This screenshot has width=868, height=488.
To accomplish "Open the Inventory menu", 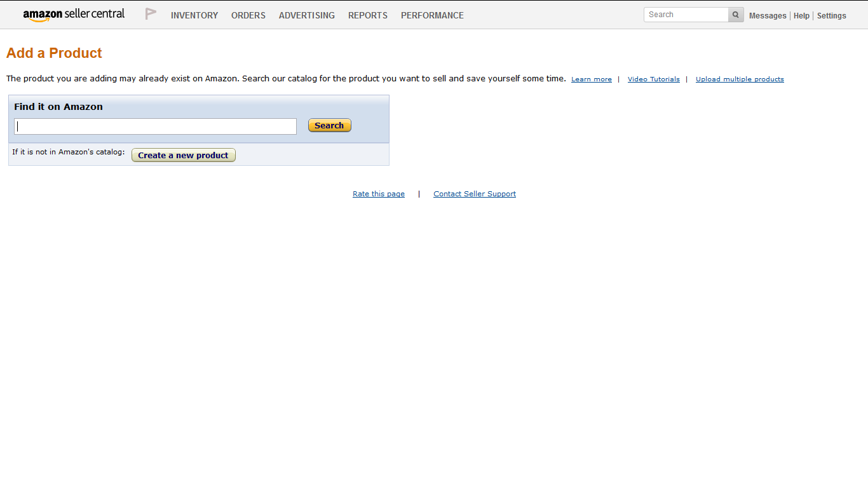I will tap(194, 15).
